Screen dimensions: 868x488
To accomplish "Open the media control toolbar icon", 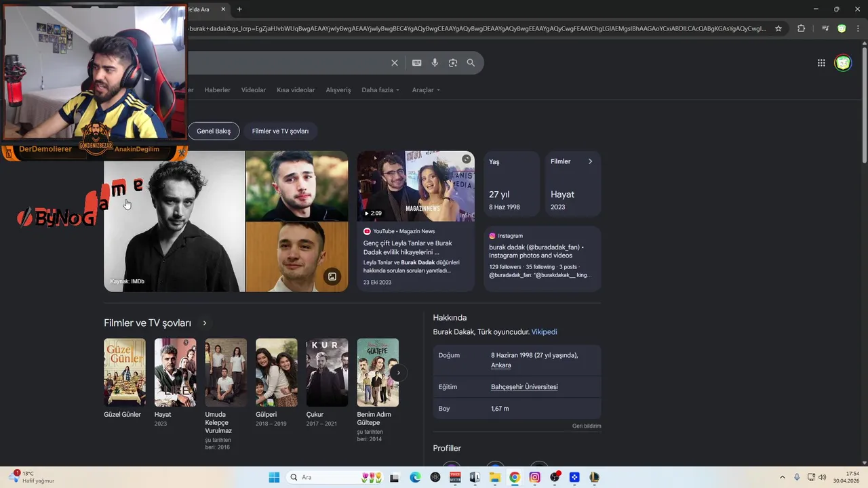I will pyautogui.click(x=825, y=28).
